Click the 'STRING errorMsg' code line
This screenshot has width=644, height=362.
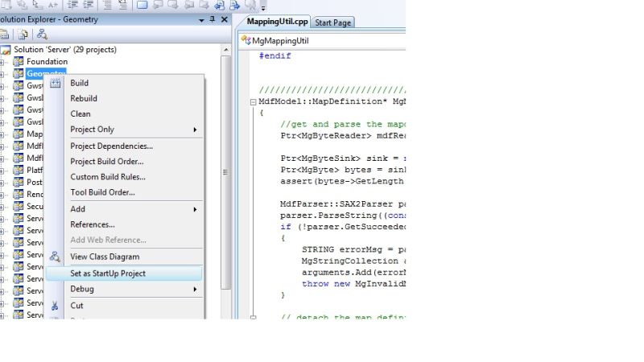click(353, 249)
